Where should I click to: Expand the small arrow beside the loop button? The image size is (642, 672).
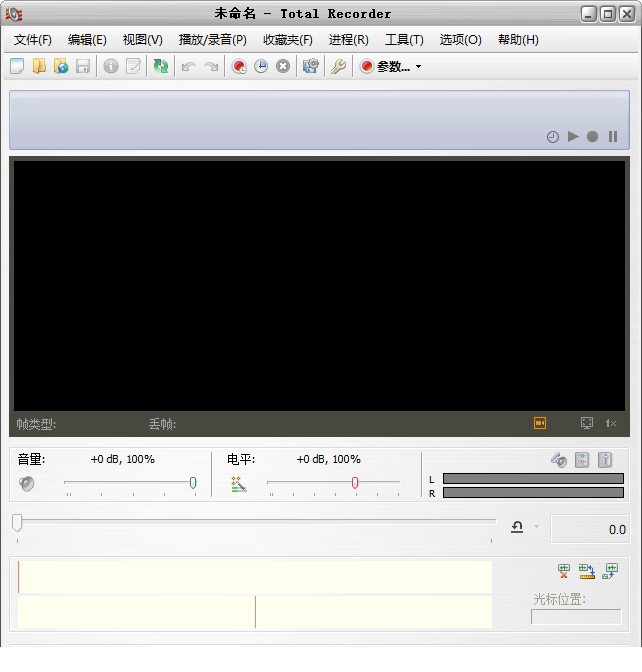(x=536, y=527)
